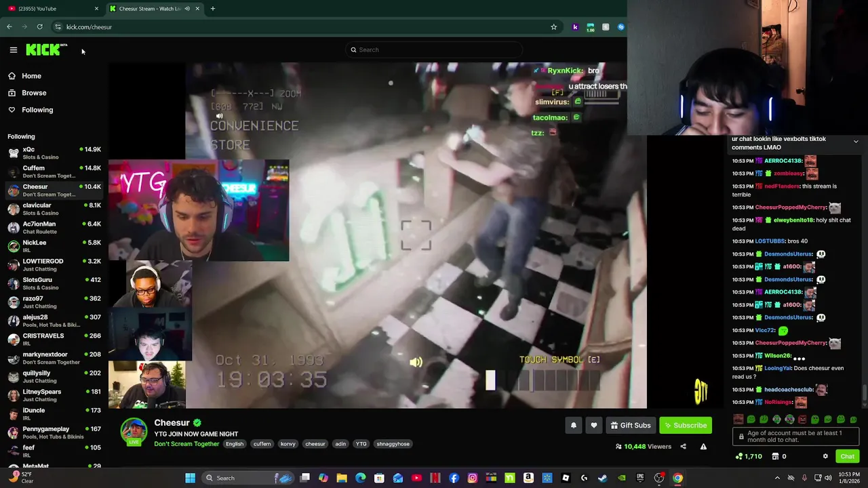Image resolution: width=868 pixels, height=488 pixels.
Task: Open Steam from taskbar
Action: (603, 478)
